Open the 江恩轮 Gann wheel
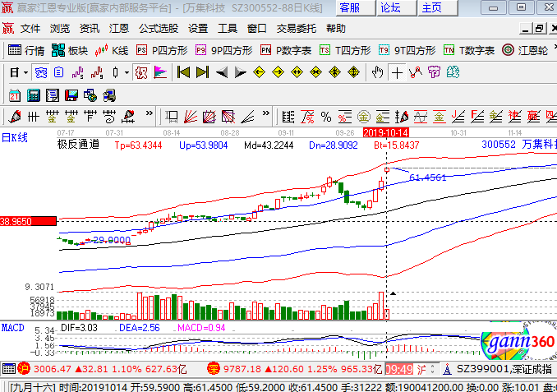Image resolution: width=557 pixels, height=392 pixels. pyautogui.click(x=525, y=50)
